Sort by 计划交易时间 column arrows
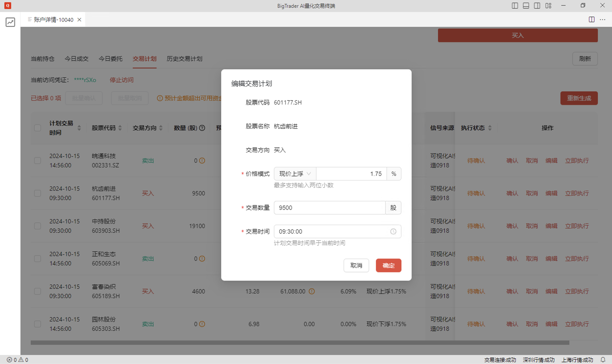 [79, 128]
